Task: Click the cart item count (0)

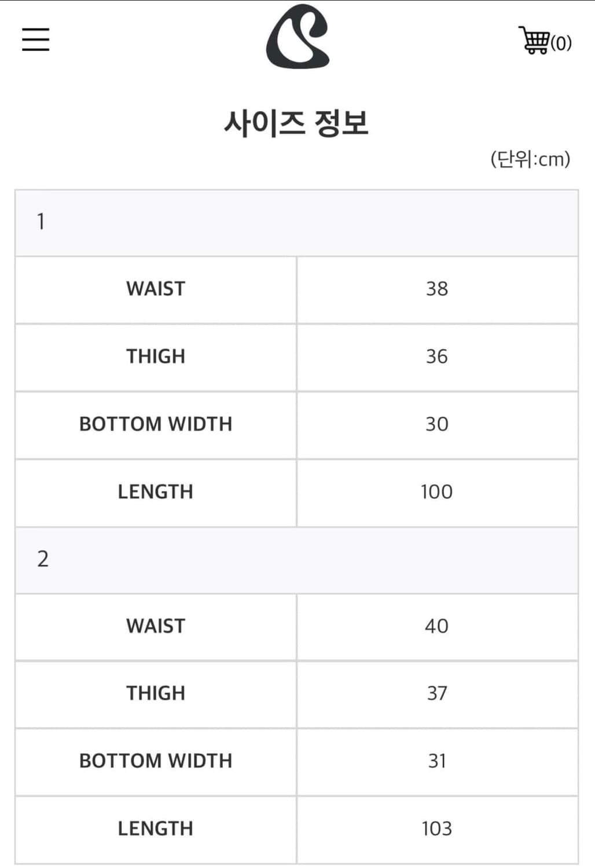Action: [561, 43]
